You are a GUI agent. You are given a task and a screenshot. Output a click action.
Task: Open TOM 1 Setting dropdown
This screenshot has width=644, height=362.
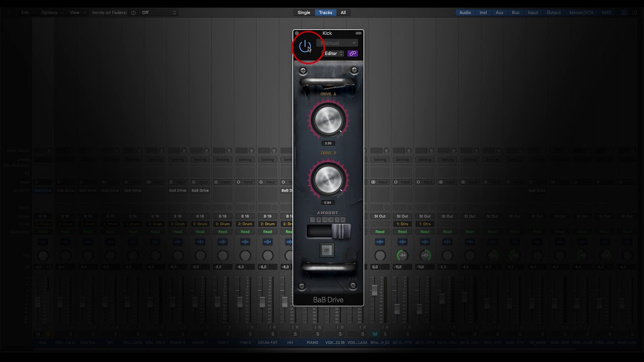coord(222,159)
